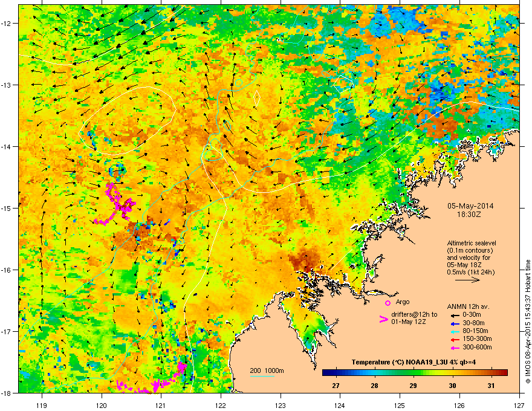The height and width of the screenshot is (411, 532).
Task: Click the color bar tick label 29
Action: (413, 386)
